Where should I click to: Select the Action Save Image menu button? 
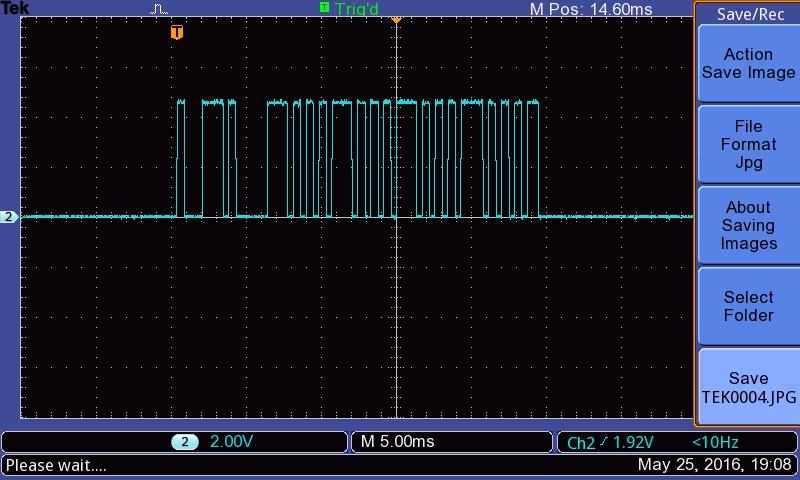click(x=748, y=63)
